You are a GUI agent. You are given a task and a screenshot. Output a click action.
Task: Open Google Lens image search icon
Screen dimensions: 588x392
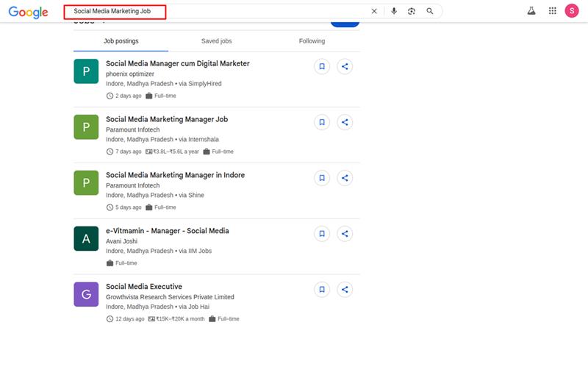tap(412, 11)
